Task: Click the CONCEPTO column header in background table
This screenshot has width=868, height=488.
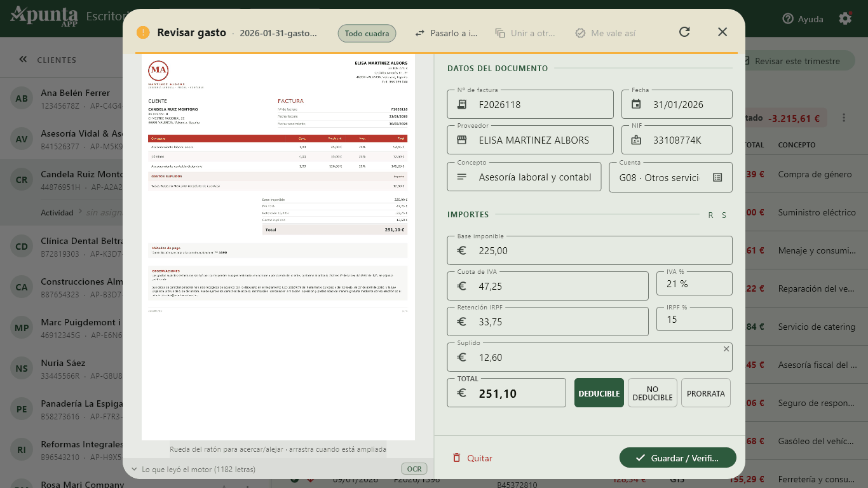Action: [797, 145]
